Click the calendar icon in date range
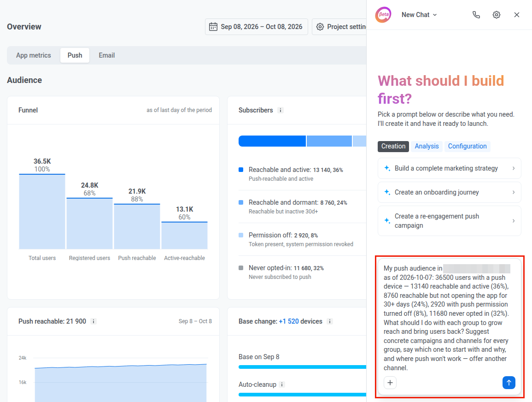The height and width of the screenshot is (402, 532). click(213, 26)
